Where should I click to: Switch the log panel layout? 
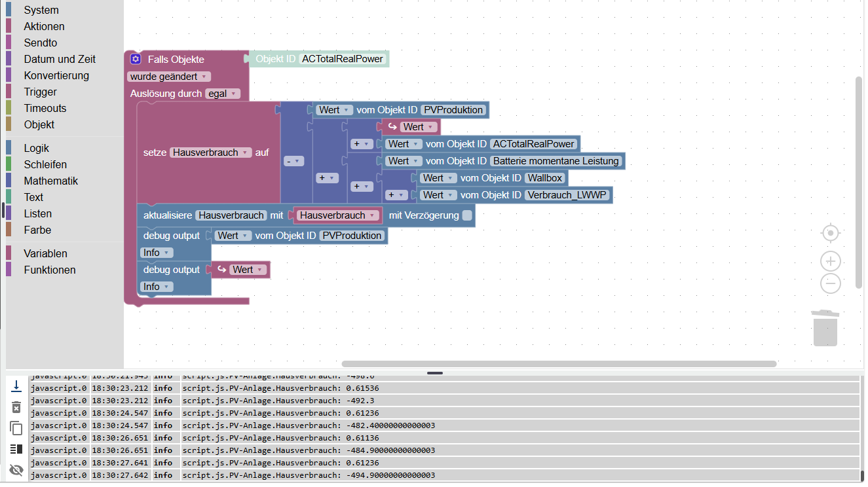[x=16, y=449]
